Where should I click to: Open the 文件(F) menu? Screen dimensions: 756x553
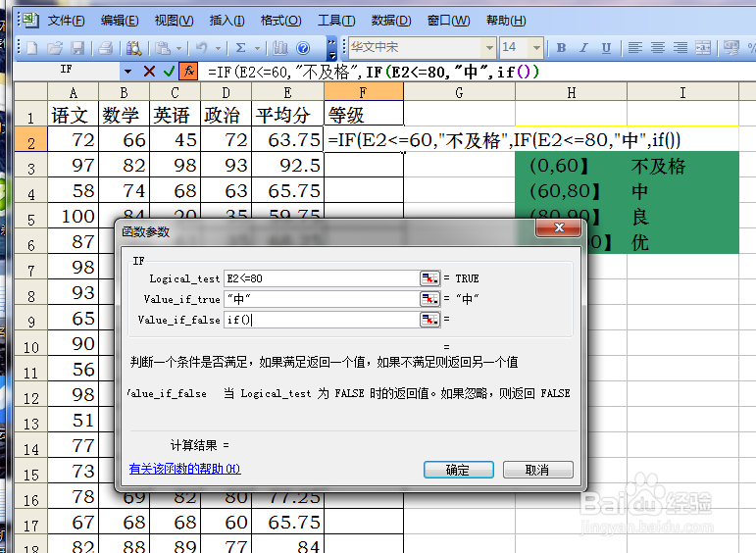(66, 21)
